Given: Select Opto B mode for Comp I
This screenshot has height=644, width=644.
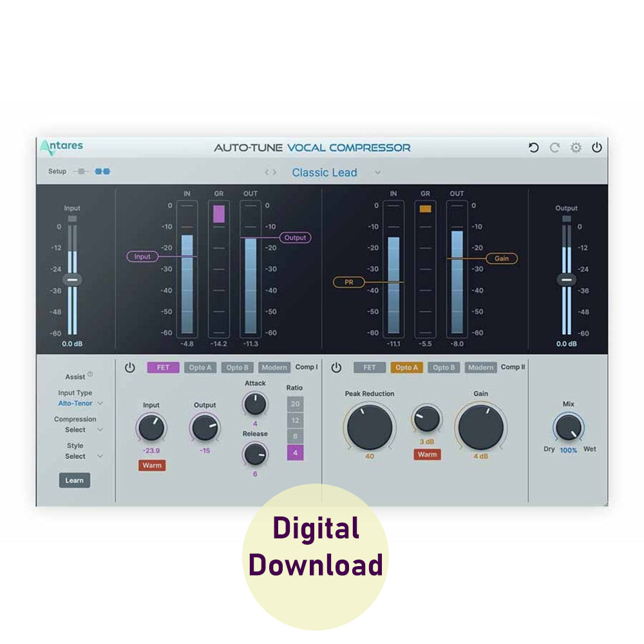Looking at the screenshot, I should click(x=238, y=367).
